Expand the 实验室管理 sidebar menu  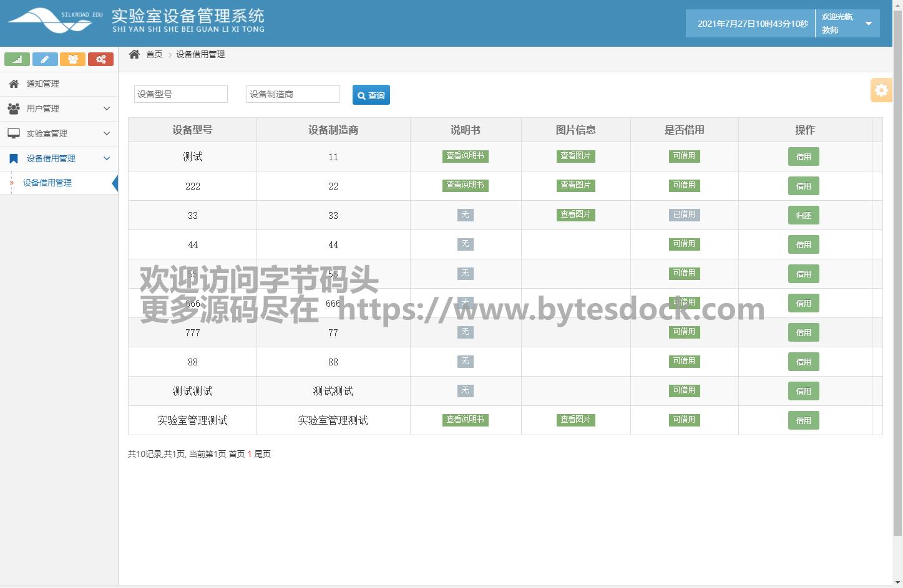pos(59,133)
